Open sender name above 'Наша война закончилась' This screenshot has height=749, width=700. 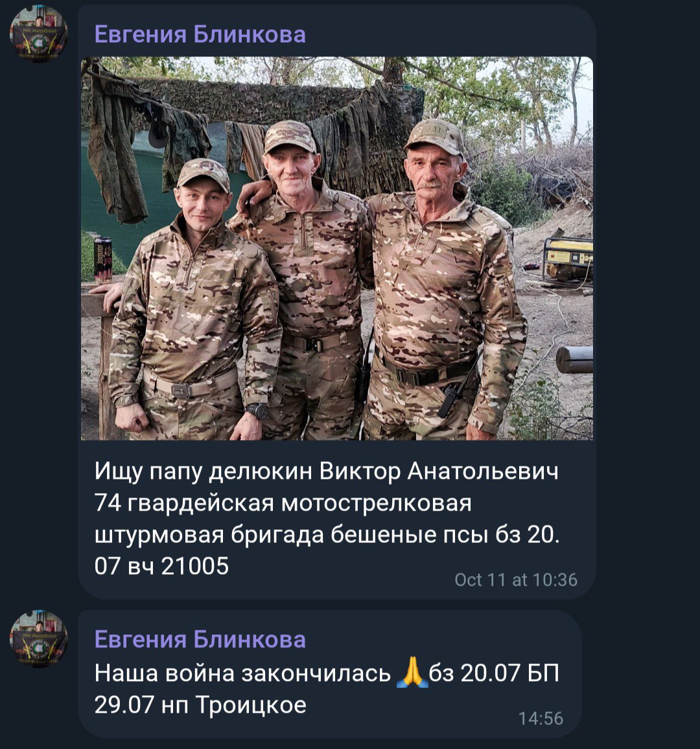pyautogui.click(x=200, y=639)
